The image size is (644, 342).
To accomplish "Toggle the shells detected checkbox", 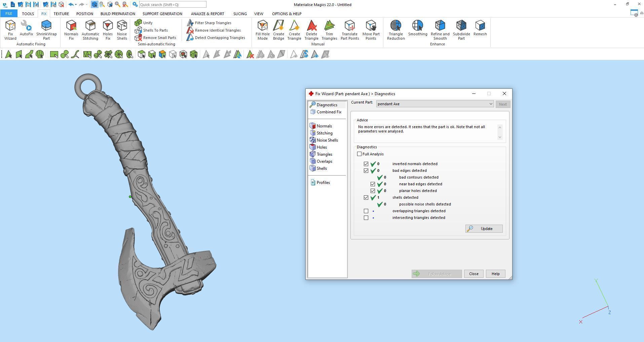I will (366, 198).
